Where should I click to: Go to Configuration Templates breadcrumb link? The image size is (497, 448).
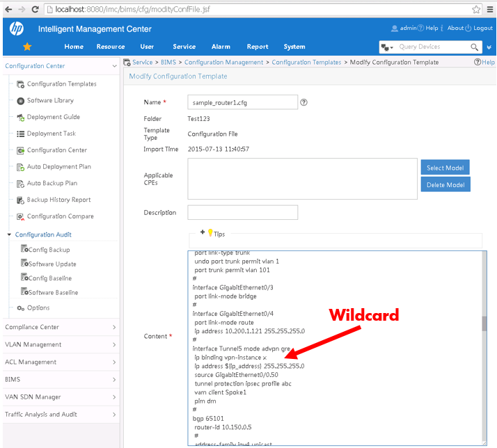(306, 63)
